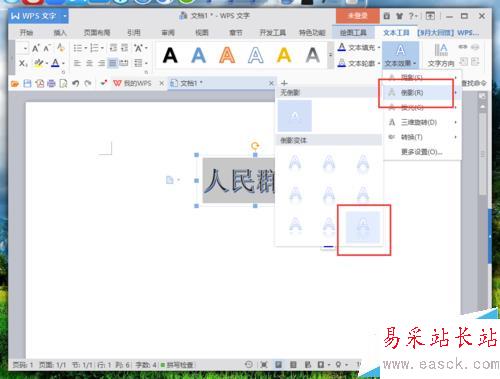Toggle subscript formatting
This screenshot has height=379, width=500.
point(23,63)
